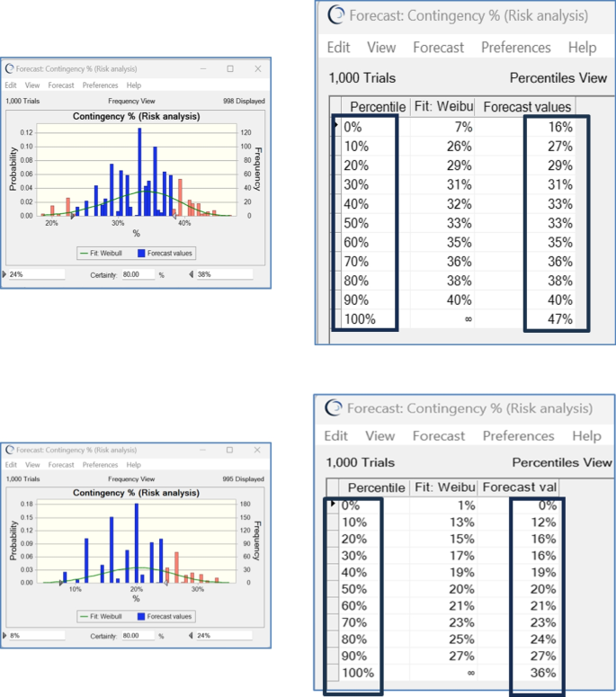Screen dimensions: 616x697
Task: Maximize the upper Frequency View forecast window
Action: pyautogui.click(x=230, y=68)
